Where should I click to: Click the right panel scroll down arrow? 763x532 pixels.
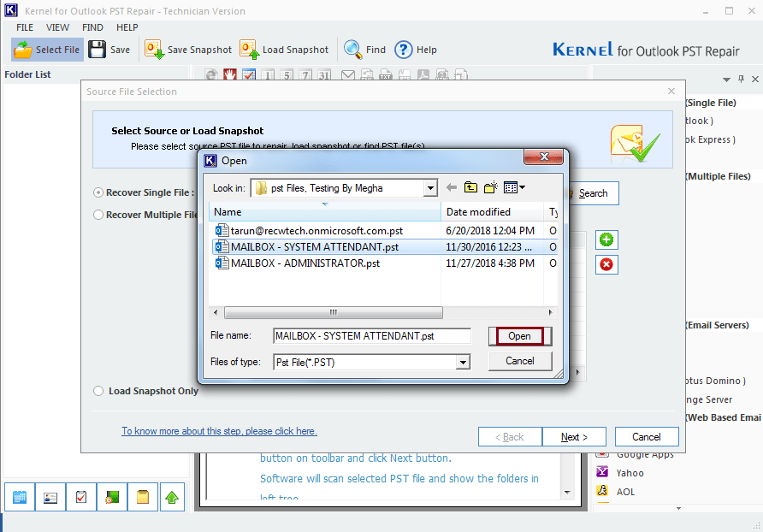coord(679,508)
